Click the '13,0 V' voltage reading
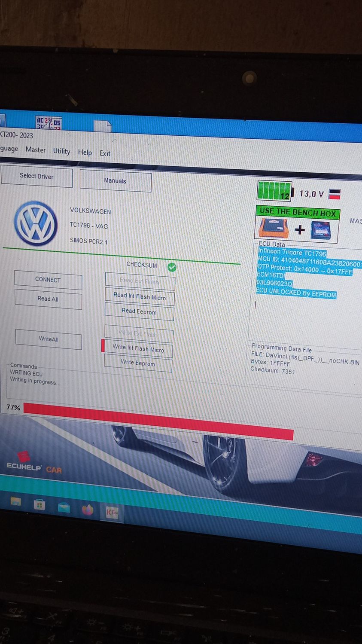This screenshot has height=644, width=362. click(x=311, y=194)
